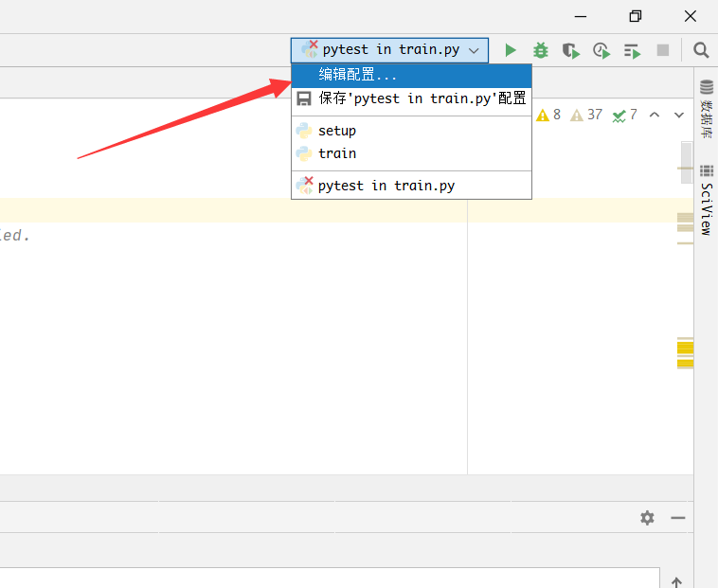Screen dimensions: 718x588
Task: Run with Coverage shield icon
Action: point(570,50)
